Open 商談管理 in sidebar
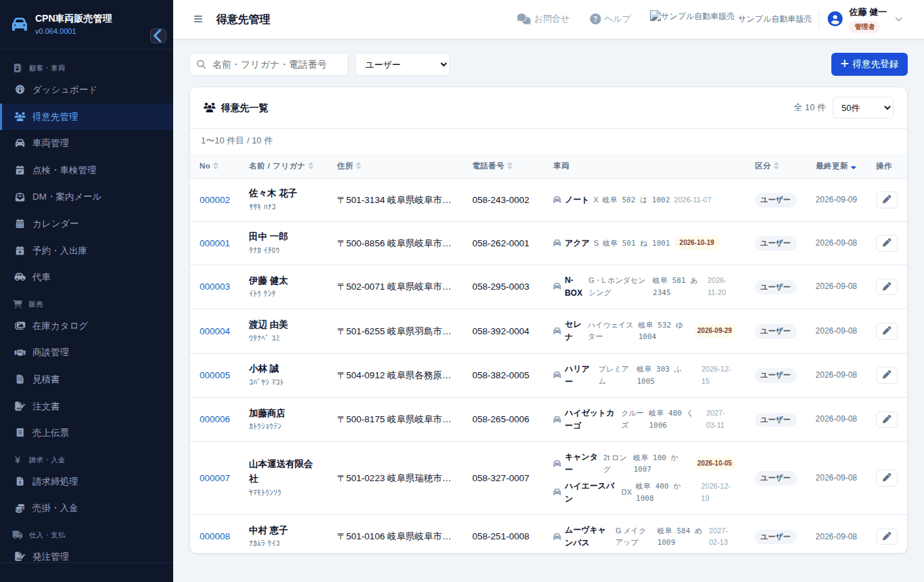 tap(87, 352)
